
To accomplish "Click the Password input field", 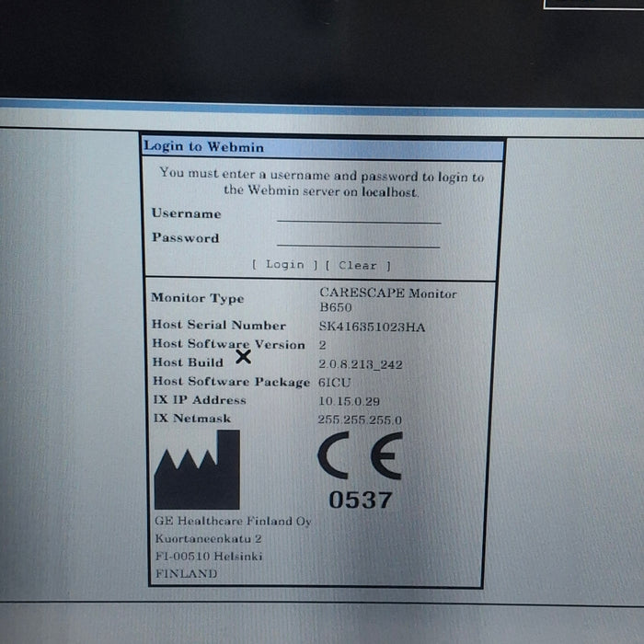I will click(359, 238).
